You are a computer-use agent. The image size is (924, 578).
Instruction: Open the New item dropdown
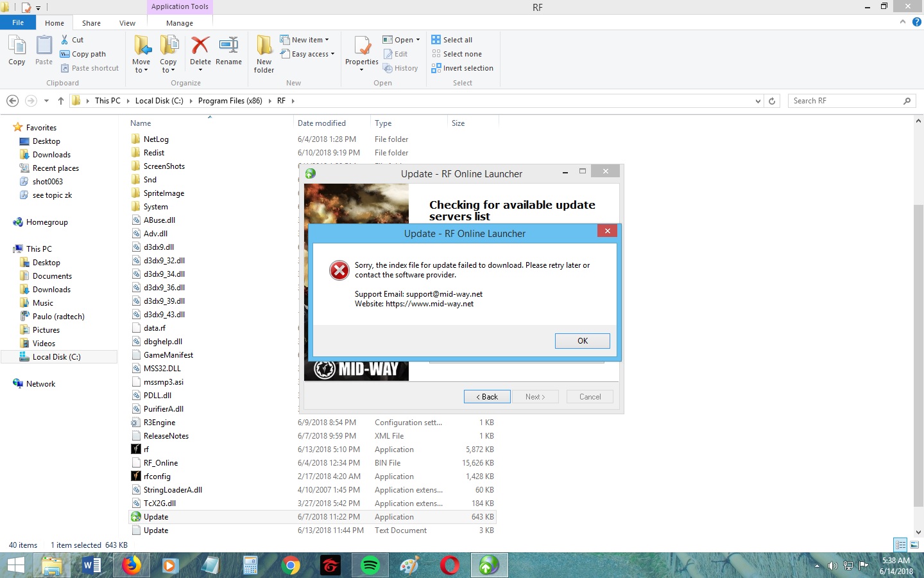tap(305, 40)
